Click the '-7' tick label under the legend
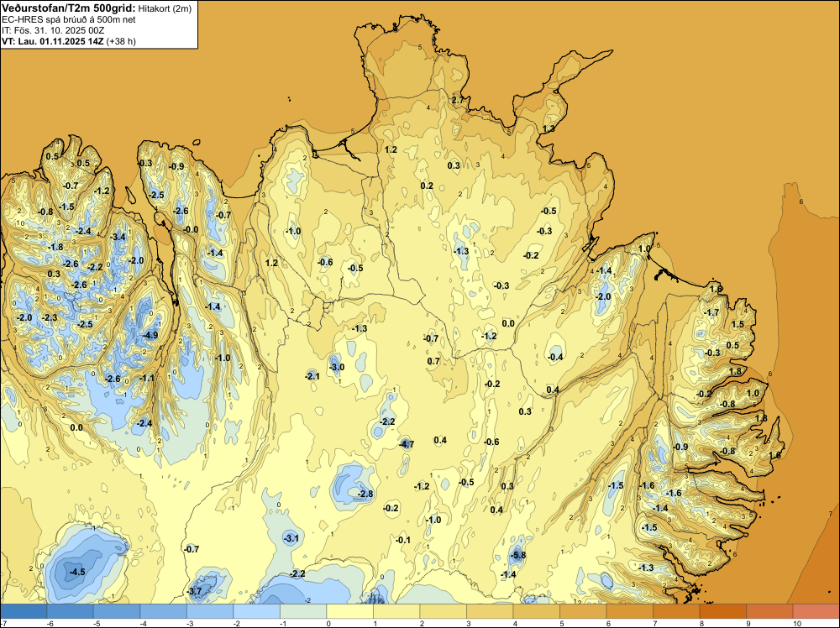 4,623
